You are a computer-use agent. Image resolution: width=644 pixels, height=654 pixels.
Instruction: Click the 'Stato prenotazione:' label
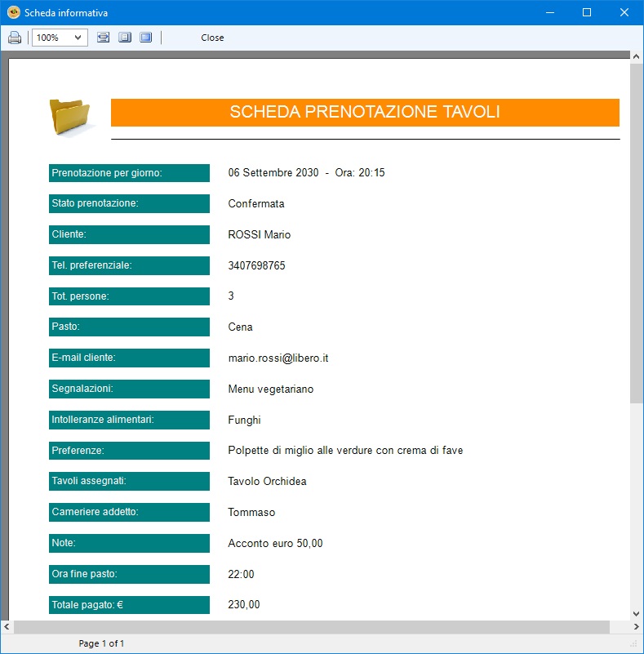pyautogui.click(x=129, y=203)
